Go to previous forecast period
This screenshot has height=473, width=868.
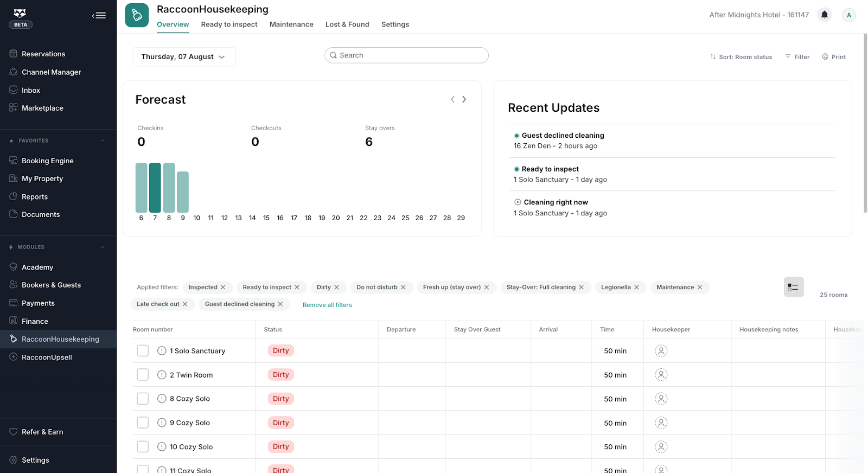point(452,99)
